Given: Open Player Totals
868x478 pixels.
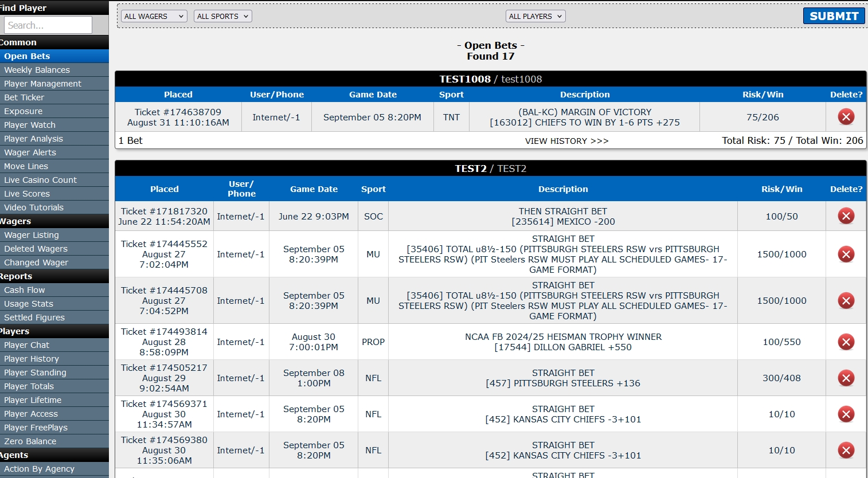Looking at the screenshot, I should pyautogui.click(x=54, y=386).
